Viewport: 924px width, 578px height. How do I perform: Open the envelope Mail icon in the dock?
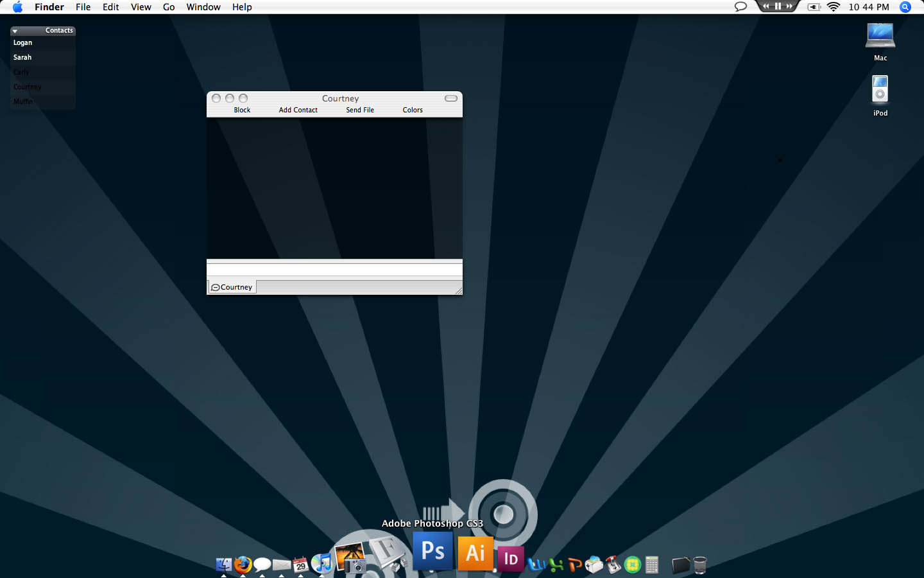[281, 565]
